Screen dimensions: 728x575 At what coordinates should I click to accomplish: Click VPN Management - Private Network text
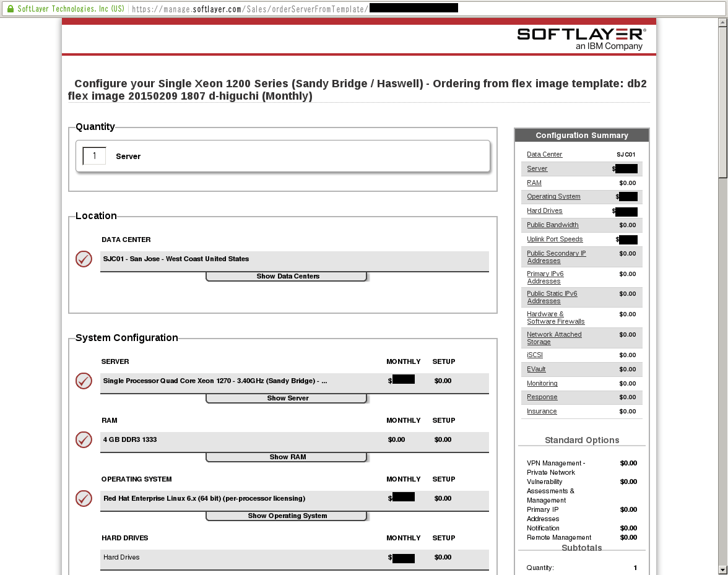pos(556,468)
